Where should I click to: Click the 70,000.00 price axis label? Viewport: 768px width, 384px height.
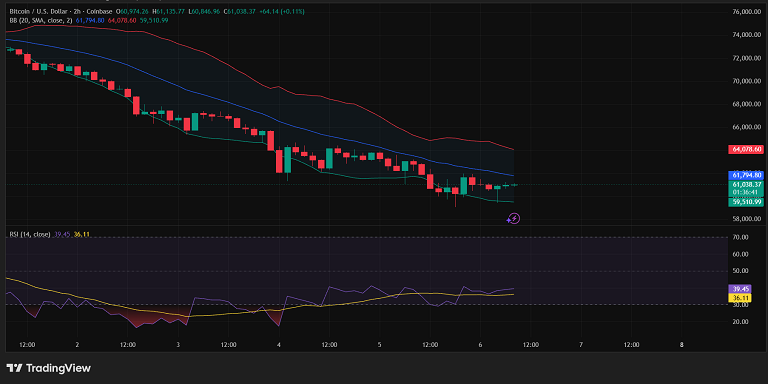click(746, 81)
